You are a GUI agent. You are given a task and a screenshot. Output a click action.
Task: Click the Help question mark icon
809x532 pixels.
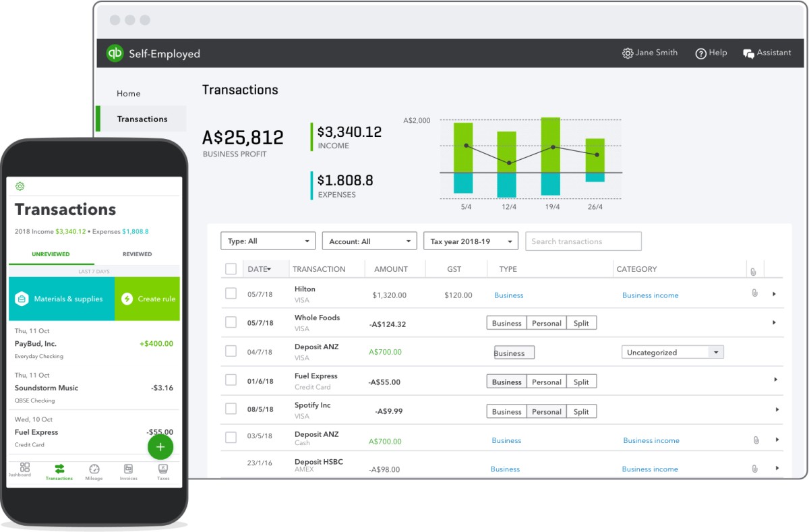[700, 53]
